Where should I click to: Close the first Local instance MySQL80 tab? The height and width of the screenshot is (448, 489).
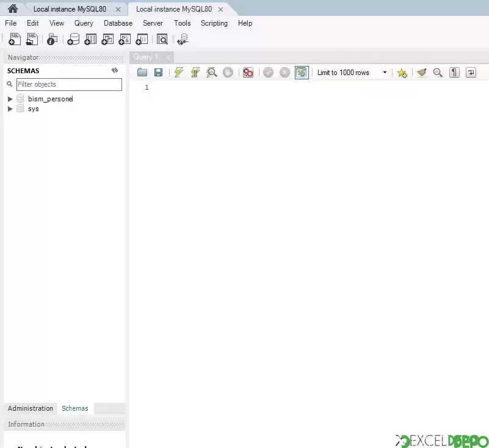click(x=118, y=9)
